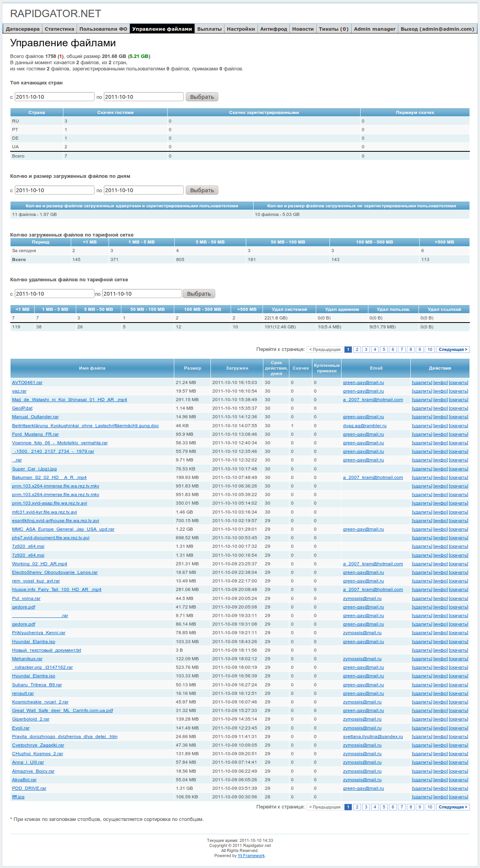Click [удалить] for ffff.jpg

tap(422, 797)
